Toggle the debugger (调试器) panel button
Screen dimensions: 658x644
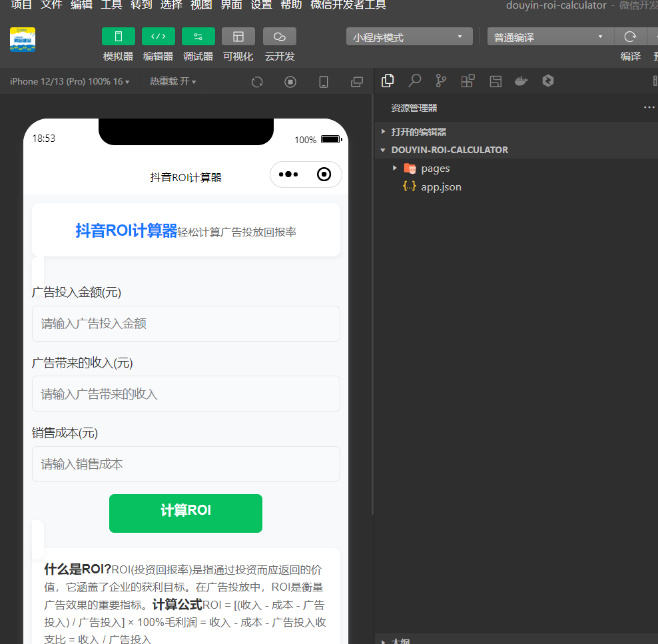point(198,37)
